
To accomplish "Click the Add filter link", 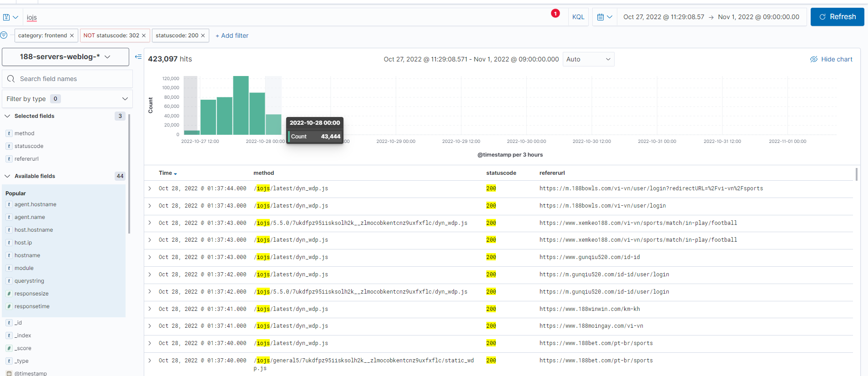I will click(x=232, y=36).
